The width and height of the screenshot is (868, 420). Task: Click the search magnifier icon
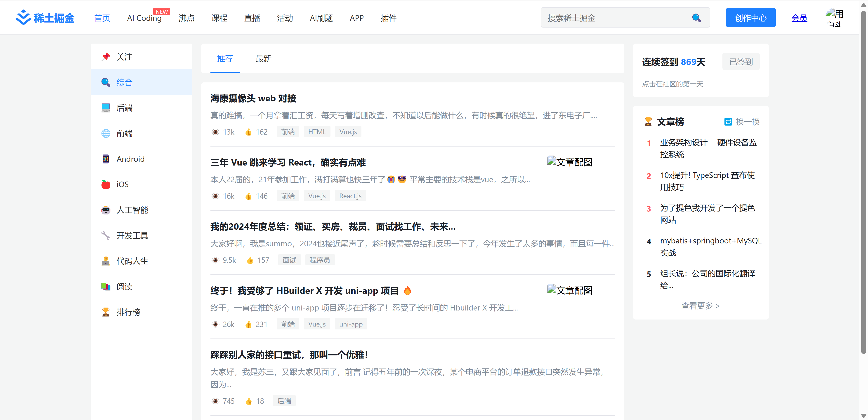click(x=696, y=18)
